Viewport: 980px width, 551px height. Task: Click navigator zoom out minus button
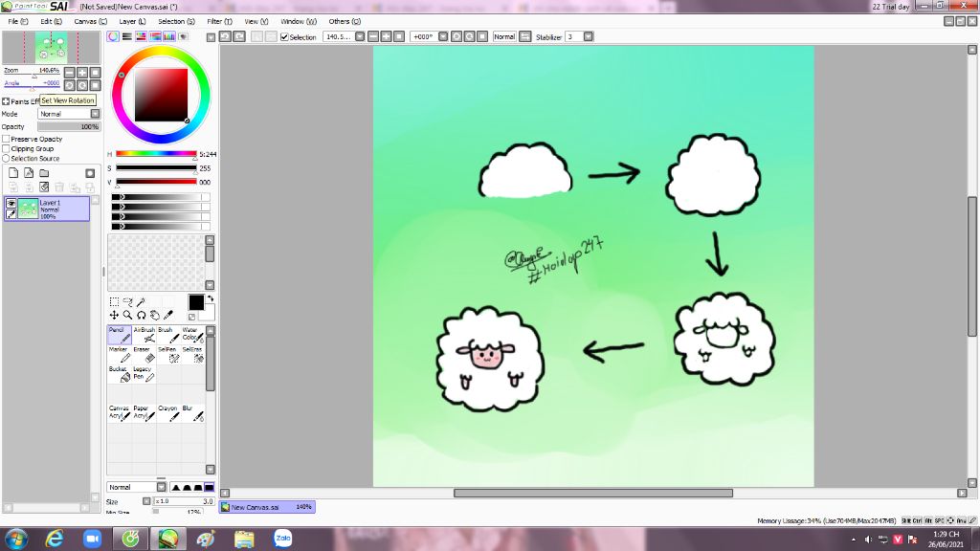69,73
